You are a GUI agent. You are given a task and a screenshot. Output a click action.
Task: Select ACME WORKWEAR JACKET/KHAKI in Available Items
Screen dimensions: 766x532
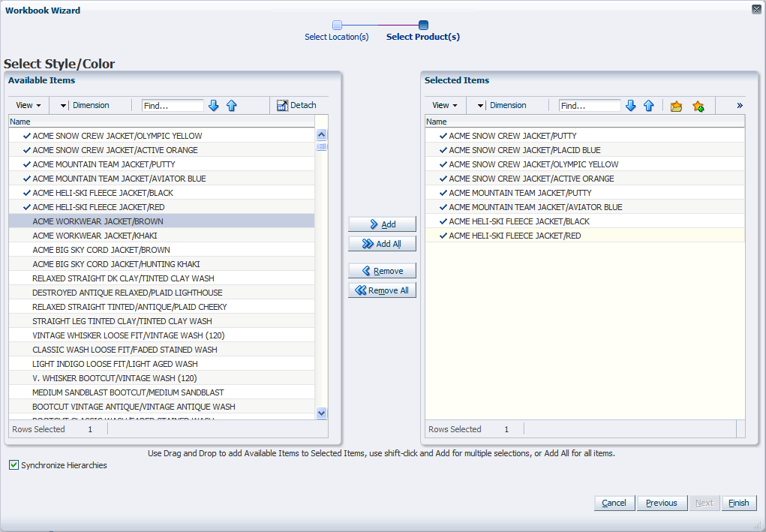162,236
